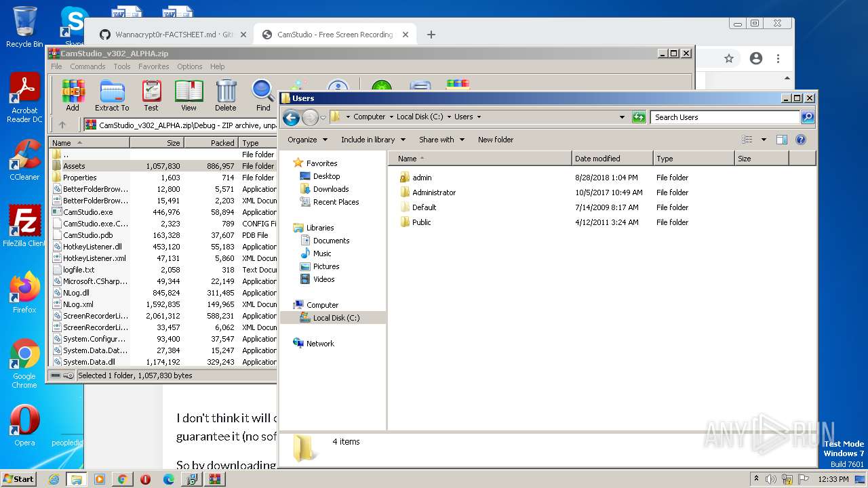Click New folder button in Explorer
Image resolution: width=868 pixels, height=488 pixels.
point(496,140)
